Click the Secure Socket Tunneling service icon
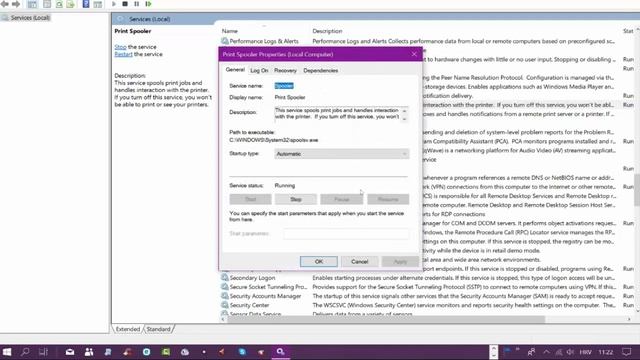This screenshot has width=640, height=360. pos(224,287)
